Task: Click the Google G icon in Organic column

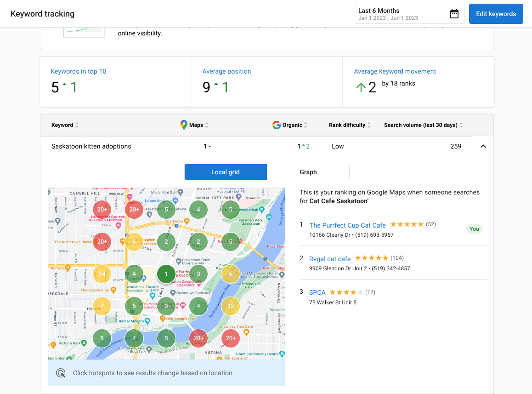Action: coord(277,125)
